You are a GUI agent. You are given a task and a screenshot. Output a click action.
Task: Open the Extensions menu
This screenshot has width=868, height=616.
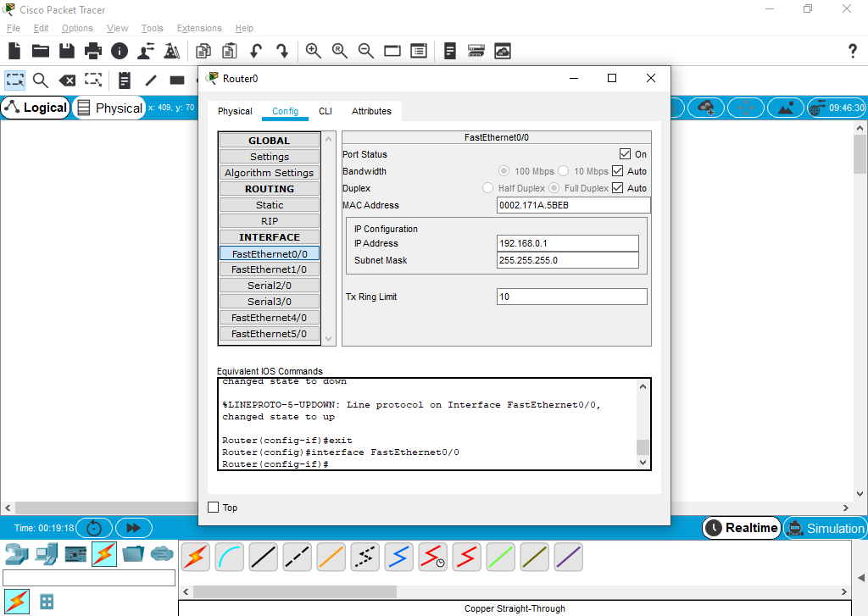tap(199, 28)
